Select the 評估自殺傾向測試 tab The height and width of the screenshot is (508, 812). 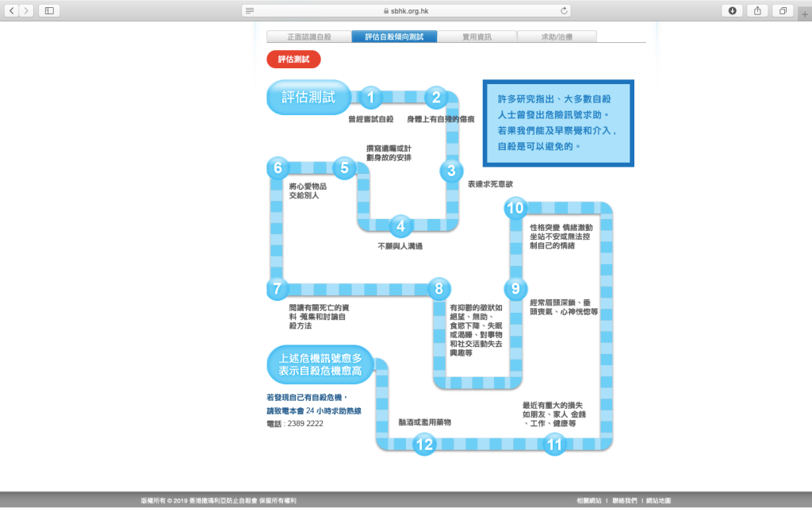(394, 37)
